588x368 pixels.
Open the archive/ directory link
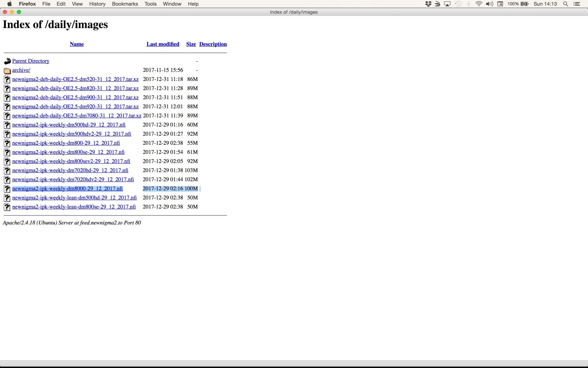pyautogui.click(x=21, y=70)
